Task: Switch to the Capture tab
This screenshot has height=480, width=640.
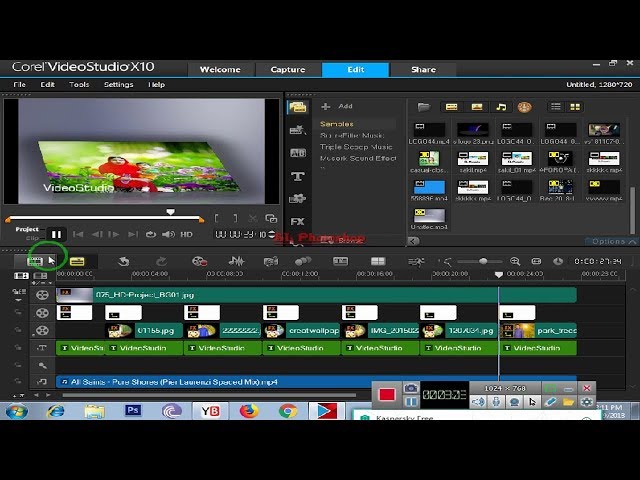Action: (x=288, y=69)
